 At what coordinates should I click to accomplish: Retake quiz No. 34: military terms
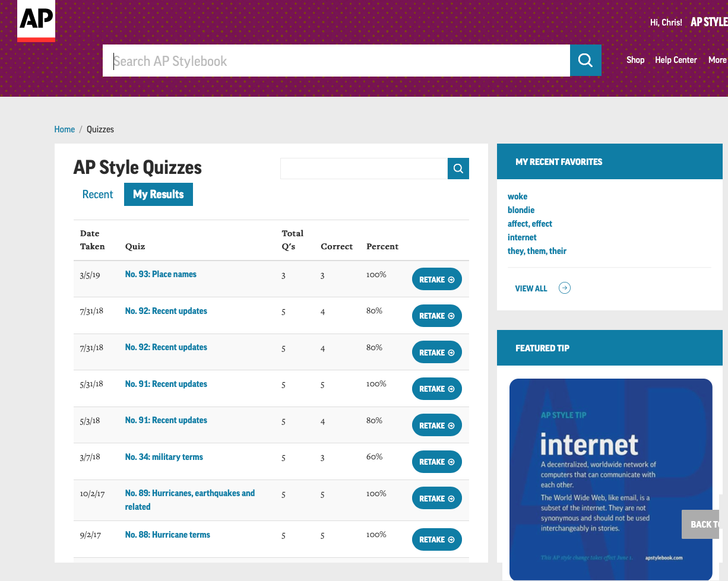(x=437, y=462)
